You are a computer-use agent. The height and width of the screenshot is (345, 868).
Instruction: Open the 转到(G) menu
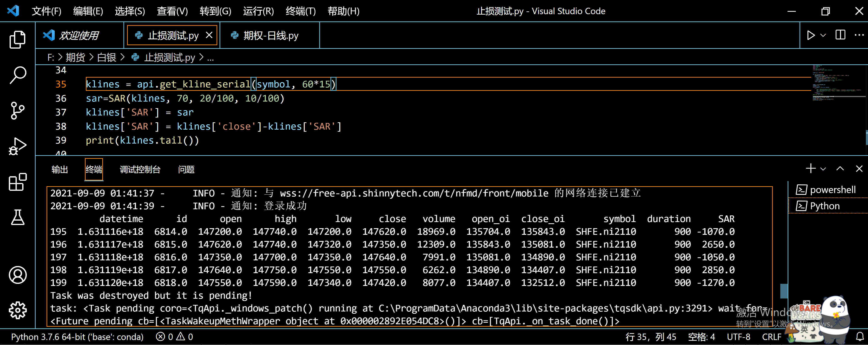pos(215,11)
